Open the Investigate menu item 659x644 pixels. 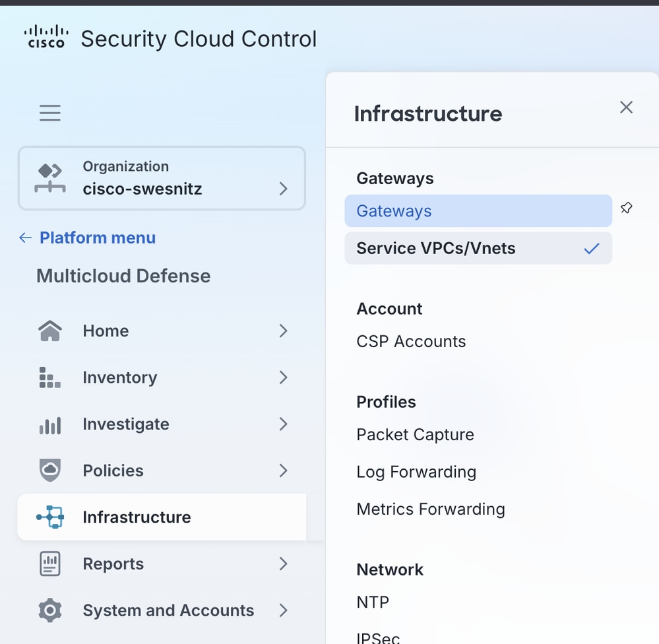pyautogui.click(x=162, y=424)
